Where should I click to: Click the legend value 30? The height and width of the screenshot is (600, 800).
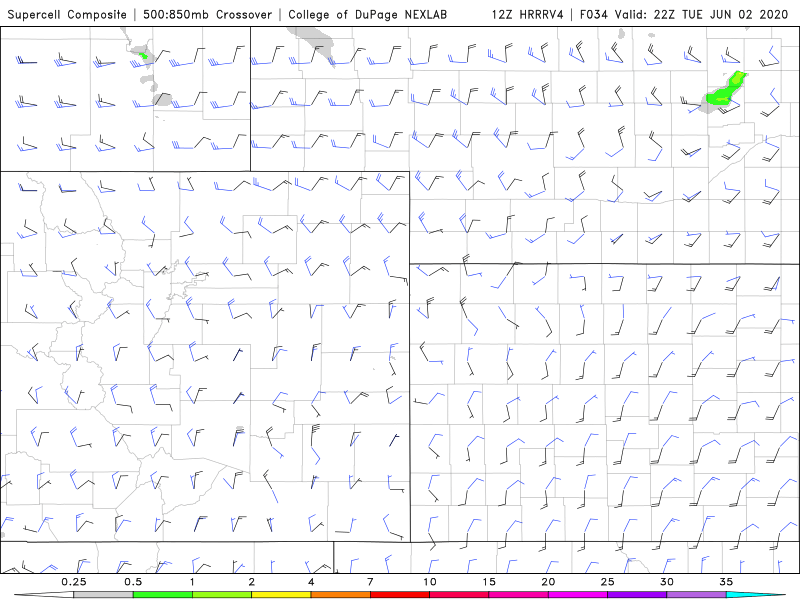click(x=666, y=582)
